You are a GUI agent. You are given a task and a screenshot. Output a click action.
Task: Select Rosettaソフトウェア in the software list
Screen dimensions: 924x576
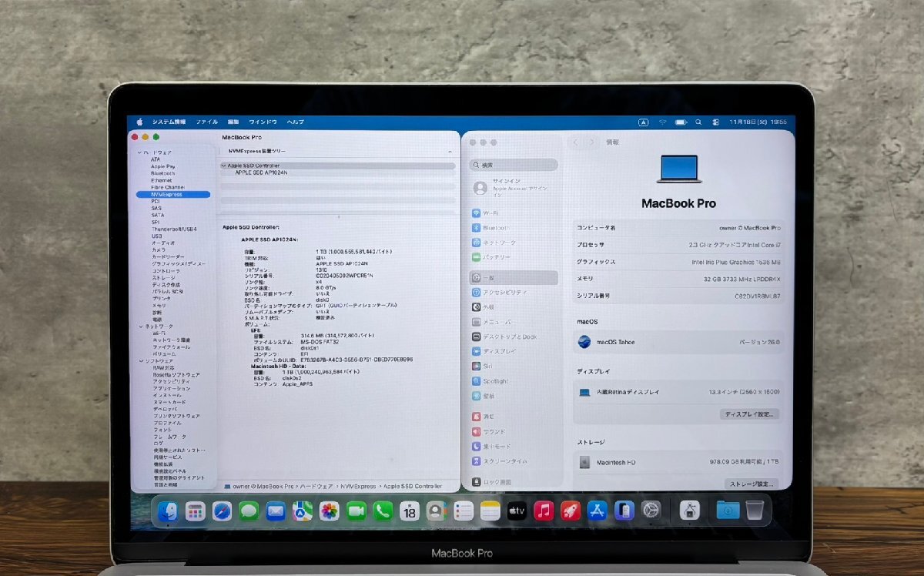(176, 375)
